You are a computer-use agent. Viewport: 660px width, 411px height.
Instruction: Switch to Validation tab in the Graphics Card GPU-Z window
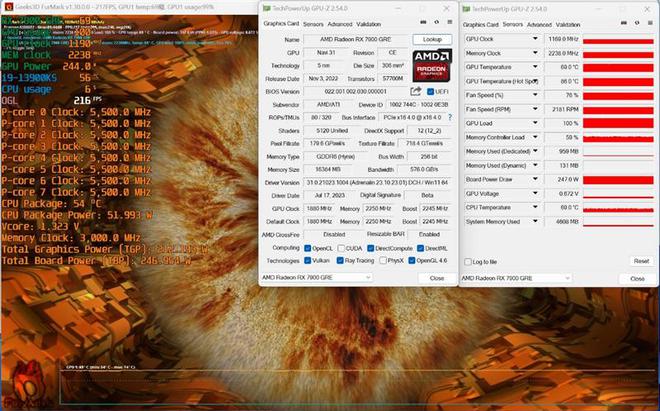[368, 24]
